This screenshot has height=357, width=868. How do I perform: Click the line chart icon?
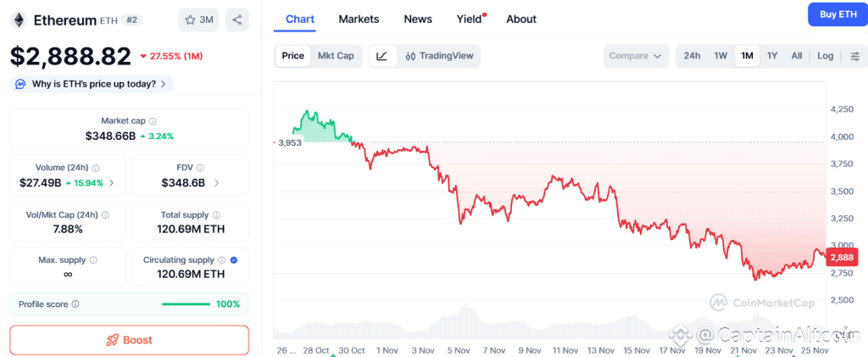pyautogui.click(x=382, y=56)
